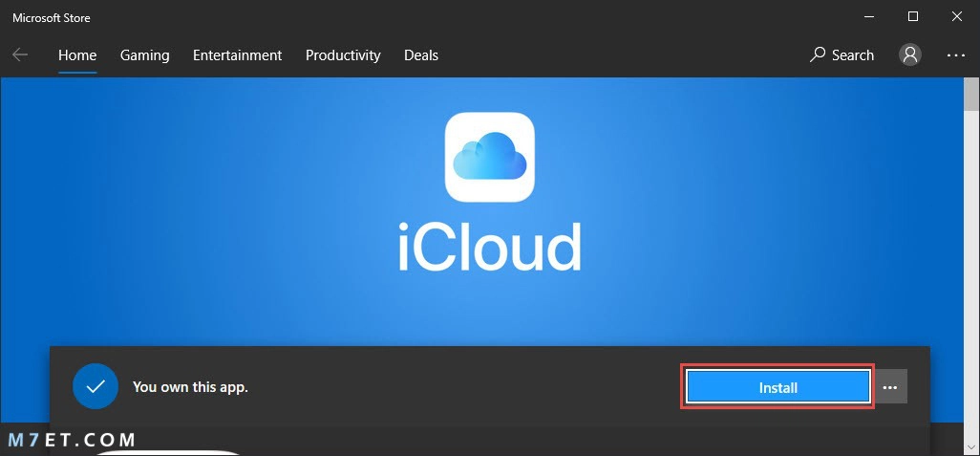Open the ellipsis options beside Install
Image resolution: width=980 pixels, height=456 pixels.
click(x=890, y=388)
